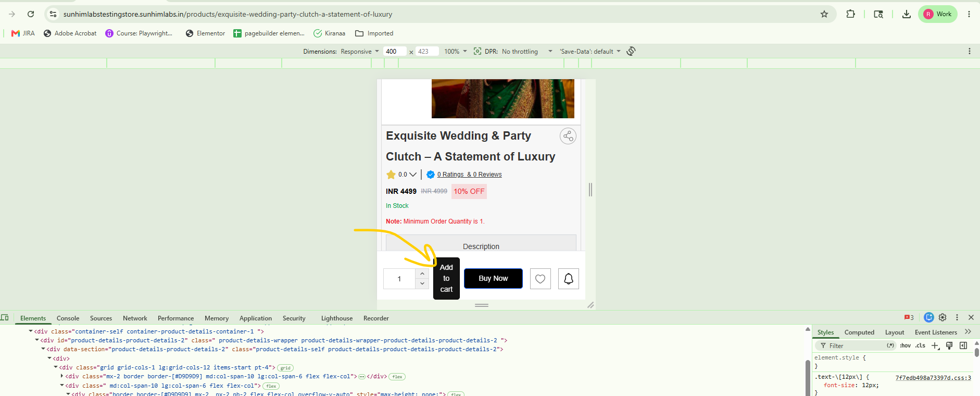Open the Description section
The width and height of the screenshot is (980, 396).
tap(481, 243)
